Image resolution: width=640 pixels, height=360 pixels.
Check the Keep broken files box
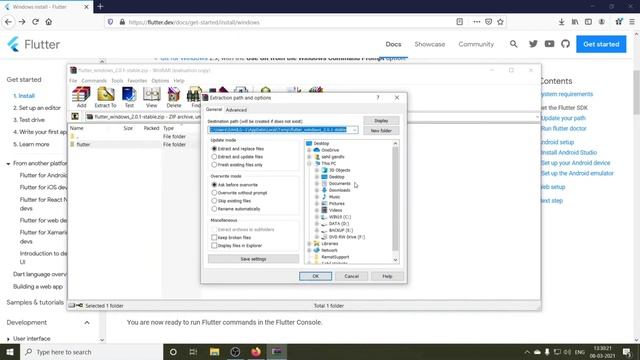pos(214,238)
